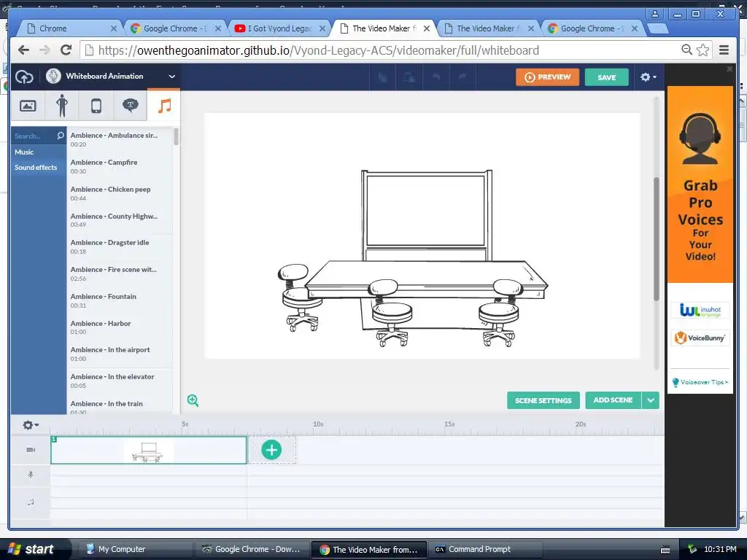Click the undo arrow icon
The height and width of the screenshot is (560, 747).
[x=436, y=77]
